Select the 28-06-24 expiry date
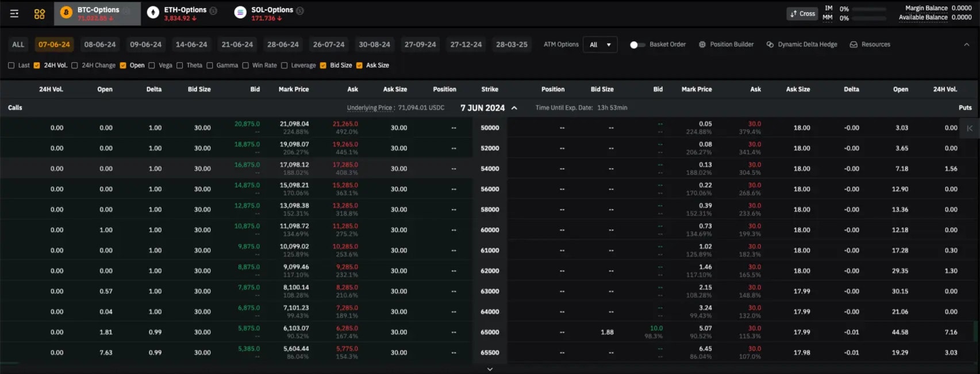Screen dimensions: 980x374 click(x=283, y=44)
